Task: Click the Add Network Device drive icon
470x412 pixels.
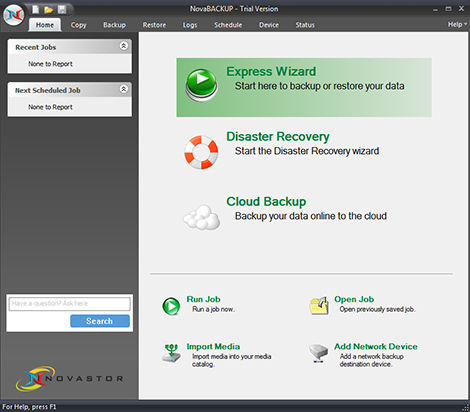Action: 319,353
